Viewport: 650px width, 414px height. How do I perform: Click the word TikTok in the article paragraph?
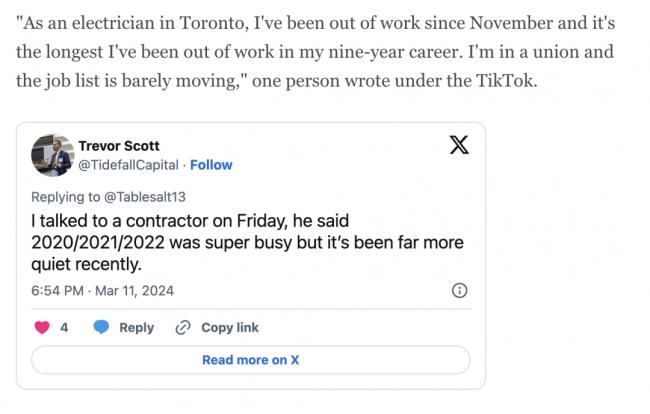503,81
